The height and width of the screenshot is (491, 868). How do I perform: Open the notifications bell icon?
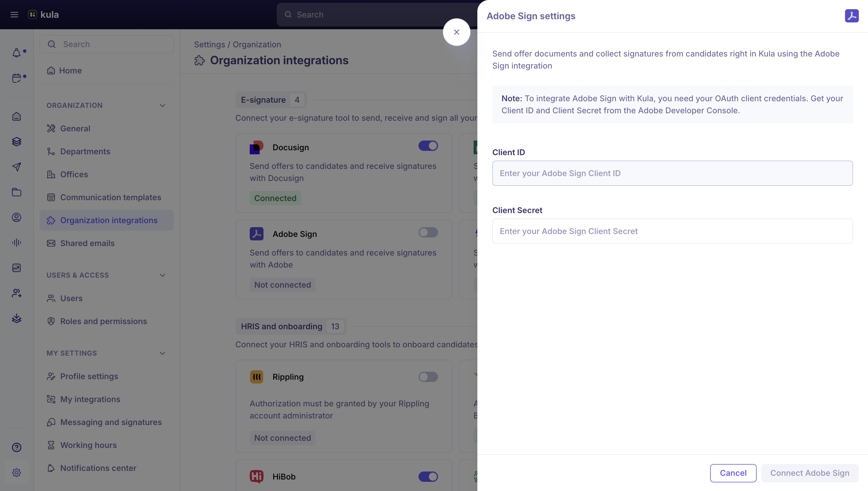click(x=17, y=53)
